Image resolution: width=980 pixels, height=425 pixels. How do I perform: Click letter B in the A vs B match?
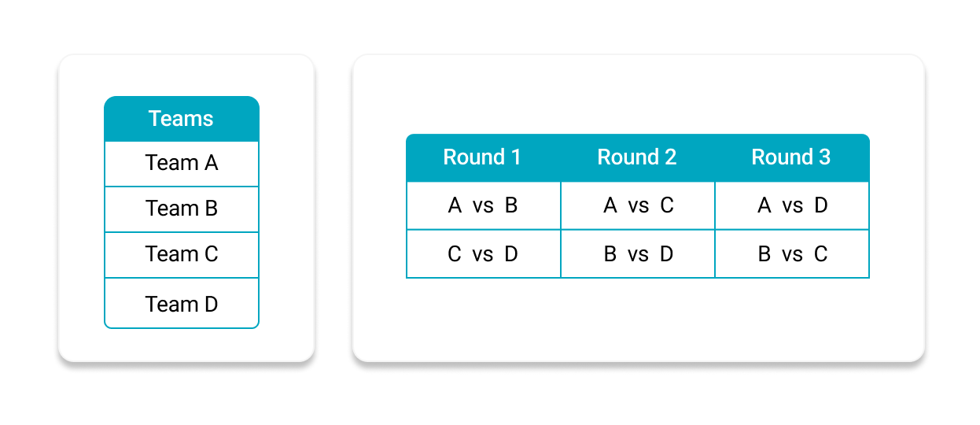pyautogui.click(x=511, y=205)
